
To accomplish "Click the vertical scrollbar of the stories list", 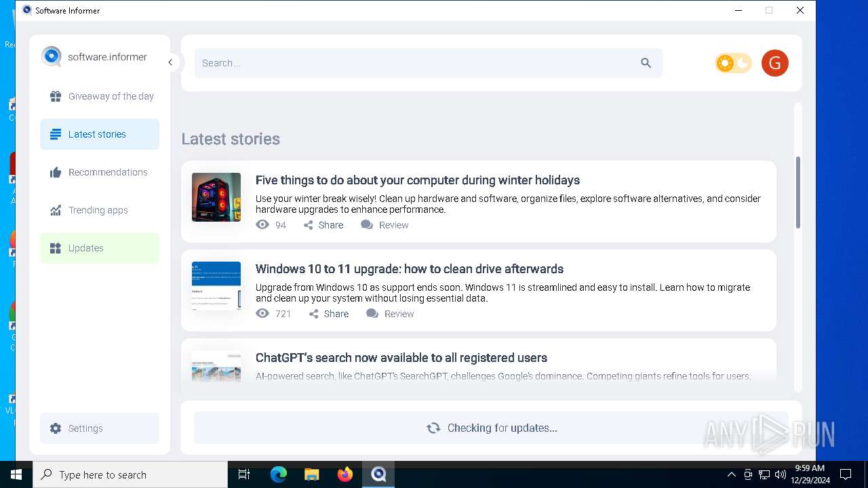I will (798, 193).
